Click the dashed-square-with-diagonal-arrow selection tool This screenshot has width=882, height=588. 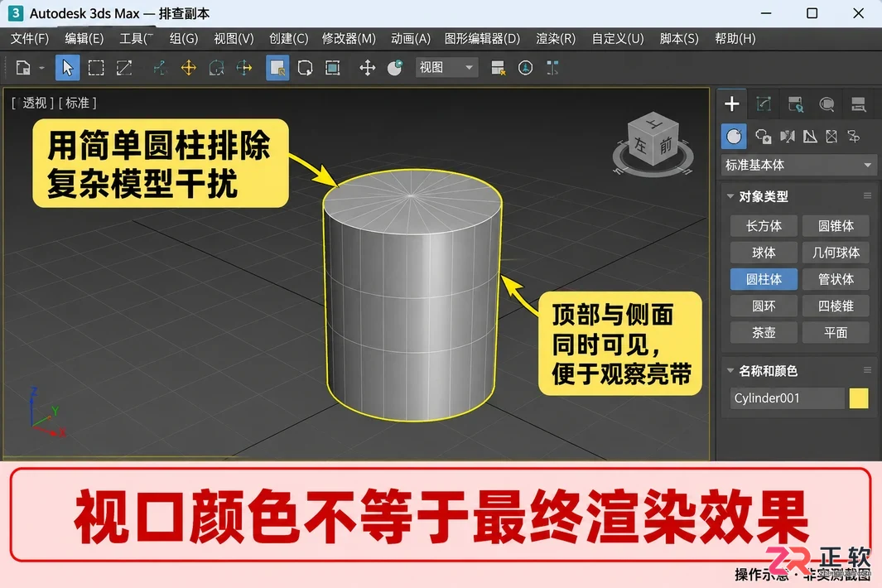click(x=123, y=68)
